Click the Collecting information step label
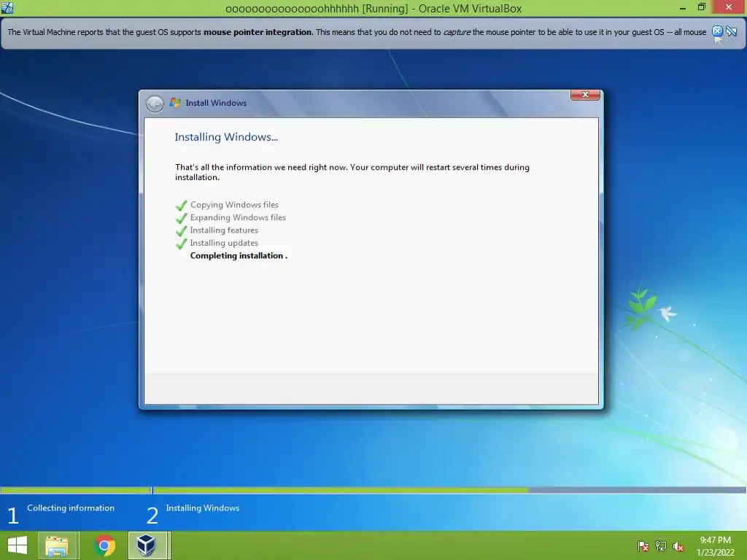Viewport: 747px width, 560px height. click(71, 508)
